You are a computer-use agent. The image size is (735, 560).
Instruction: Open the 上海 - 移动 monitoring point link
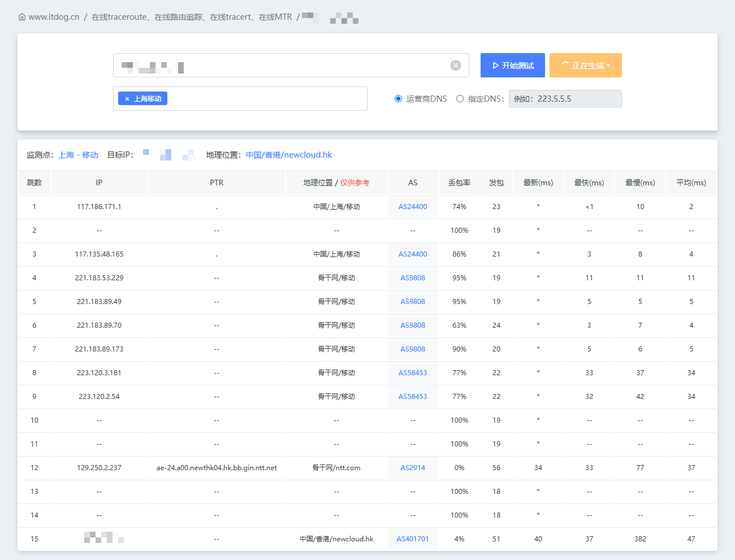79,155
